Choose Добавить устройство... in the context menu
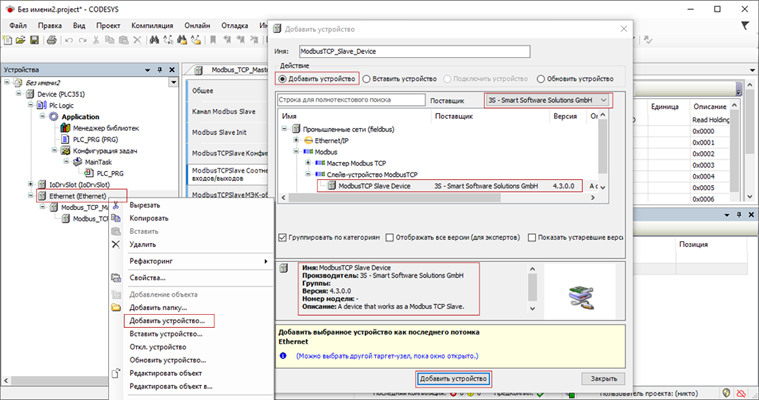The width and height of the screenshot is (759, 400). tap(167, 321)
